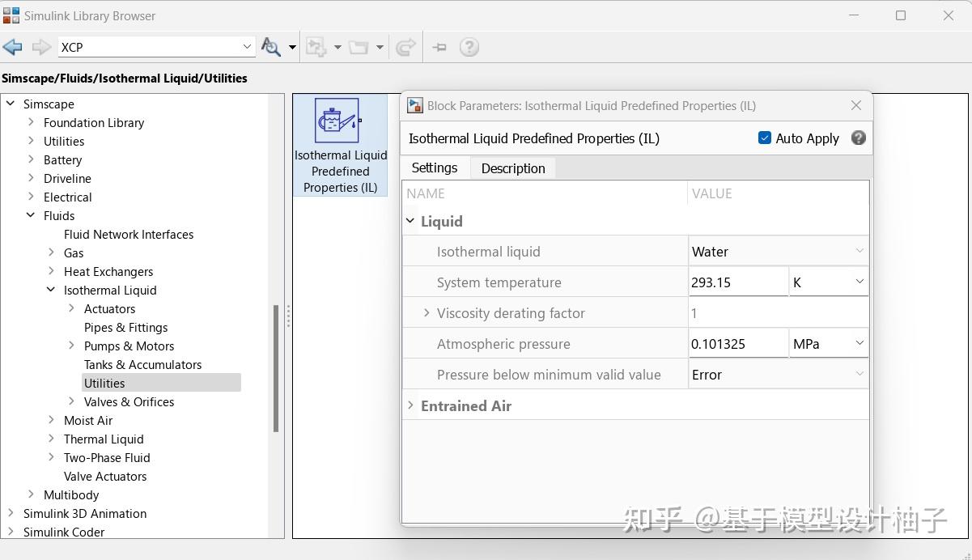Expand the Entrained Air section
This screenshot has width=972, height=560.
pyautogui.click(x=411, y=405)
